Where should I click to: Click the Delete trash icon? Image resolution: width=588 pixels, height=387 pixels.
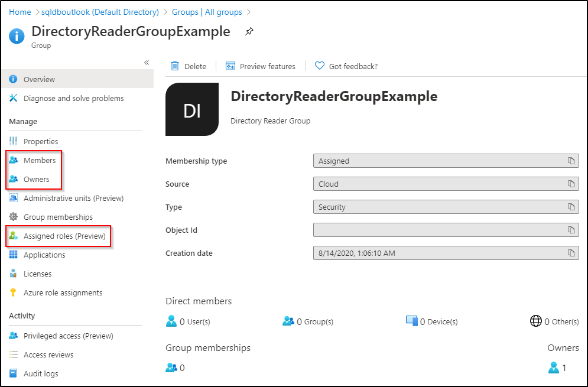tap(175, 66)
